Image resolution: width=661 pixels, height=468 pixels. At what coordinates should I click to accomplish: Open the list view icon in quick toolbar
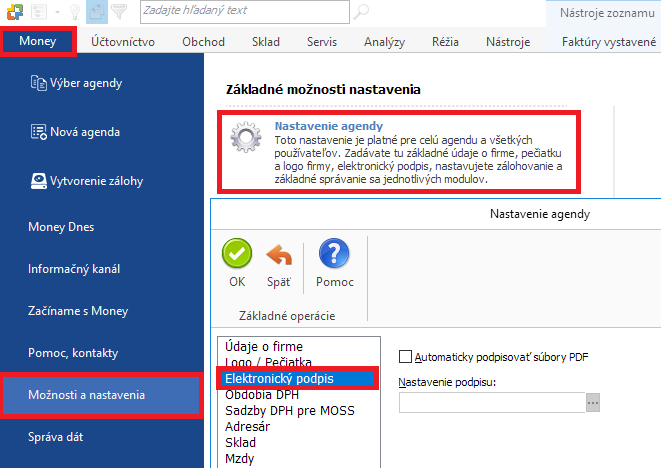pyautogui.click(x=39, y=12)
